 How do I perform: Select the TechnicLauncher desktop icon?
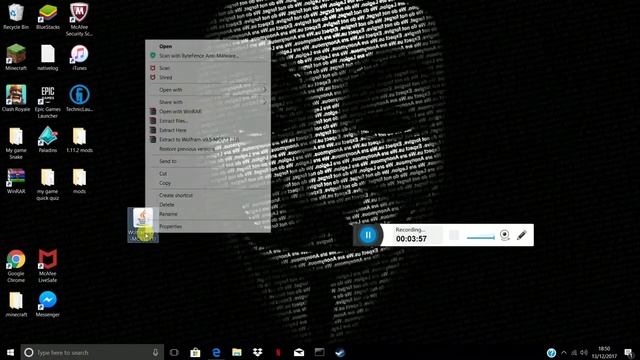(79, 98)
